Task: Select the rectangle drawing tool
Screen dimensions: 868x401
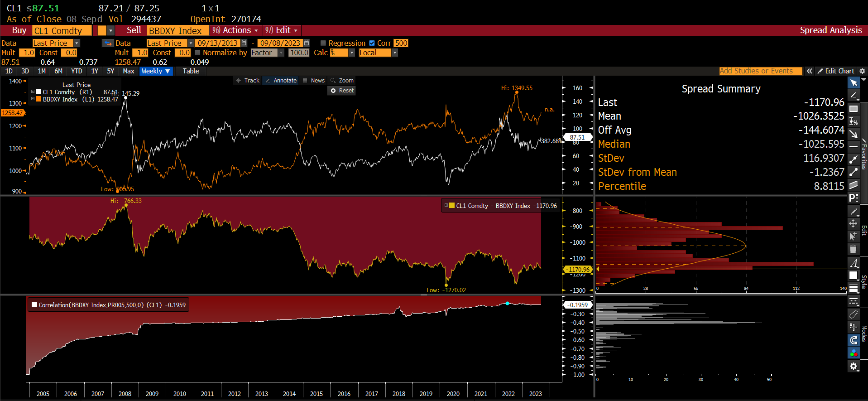Action: (854, 109)
